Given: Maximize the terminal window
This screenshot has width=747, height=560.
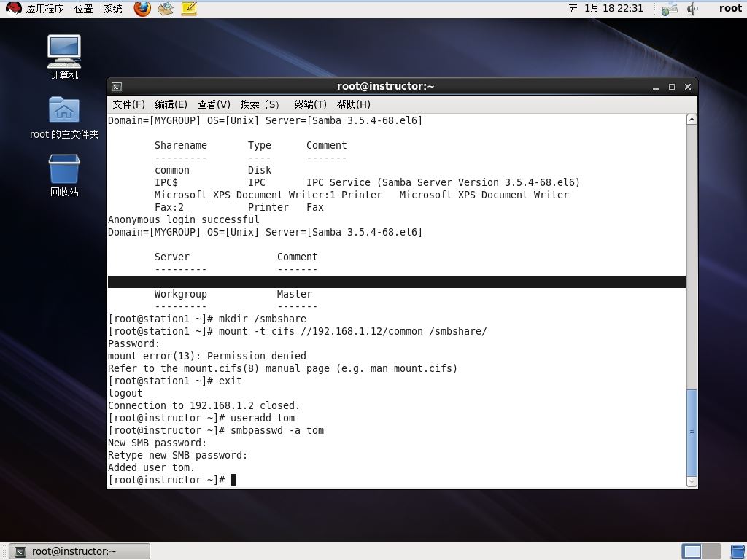Looking at the screenshot, I should (672, 87).
